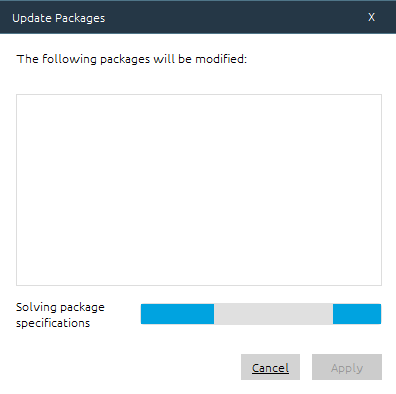
Task: Click the Update Packages title text
Action: pos(59,18)
